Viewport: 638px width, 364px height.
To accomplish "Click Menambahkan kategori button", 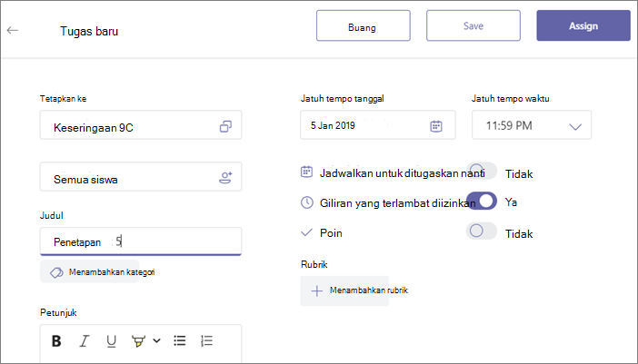I will coord(97,271).
